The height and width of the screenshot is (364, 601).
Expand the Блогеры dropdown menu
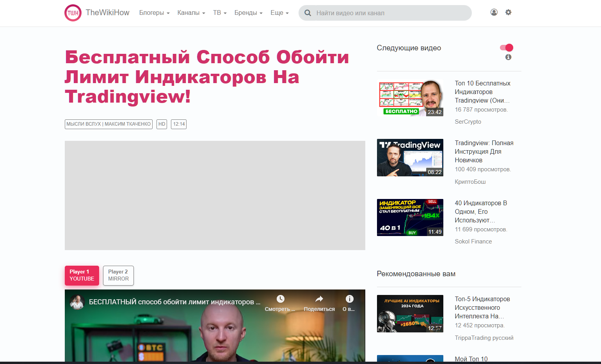[x=154, y=13]
